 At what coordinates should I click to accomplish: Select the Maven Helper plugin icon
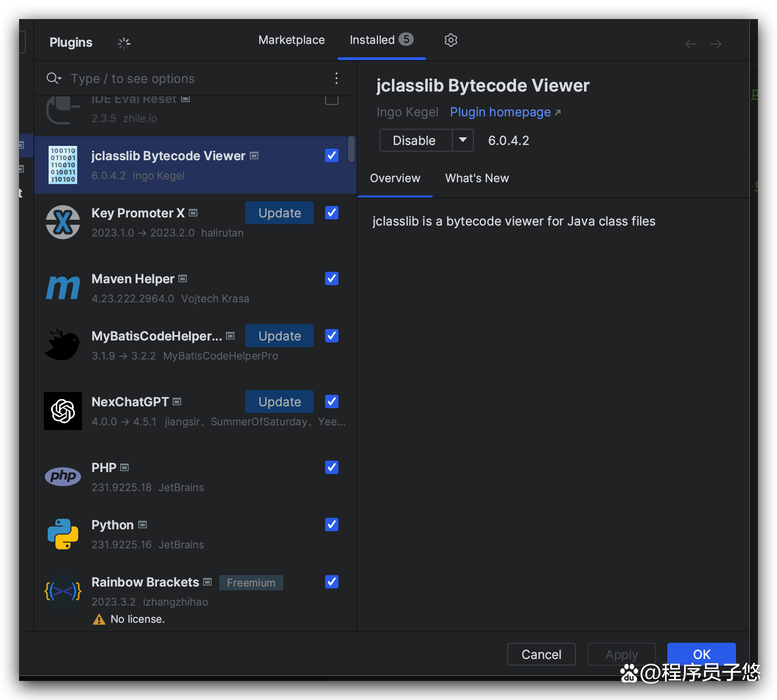tap(63, 288)
